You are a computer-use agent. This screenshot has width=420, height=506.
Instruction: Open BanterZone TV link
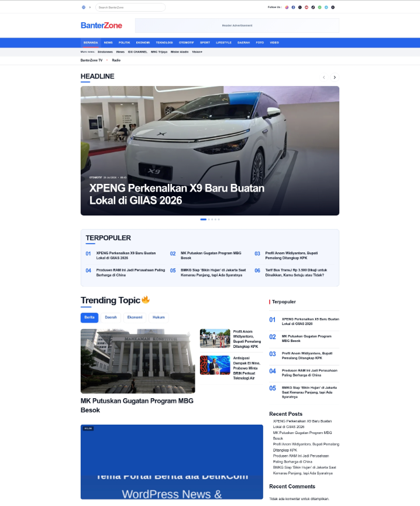tap(91, 60)
